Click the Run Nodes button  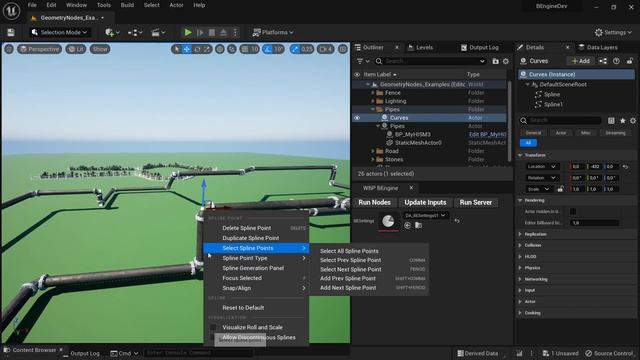pos(374,202)
